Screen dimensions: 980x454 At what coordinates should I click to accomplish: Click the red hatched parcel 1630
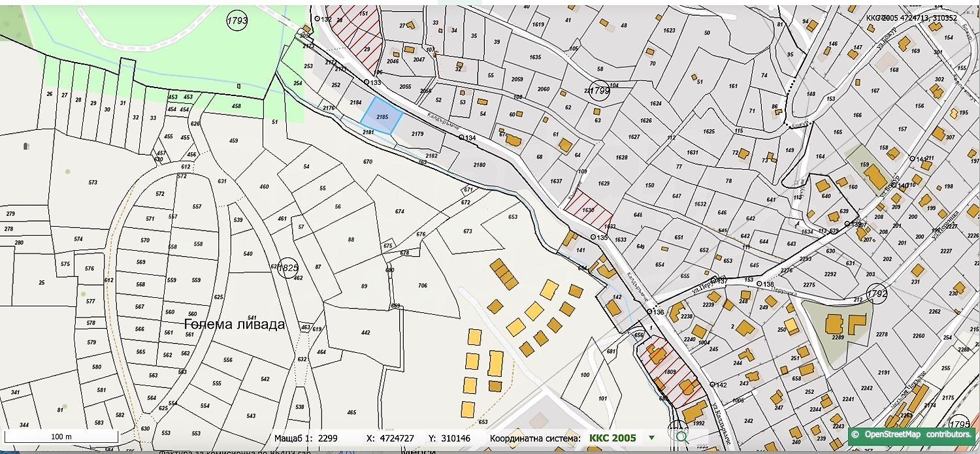click(x=587, y=210)
